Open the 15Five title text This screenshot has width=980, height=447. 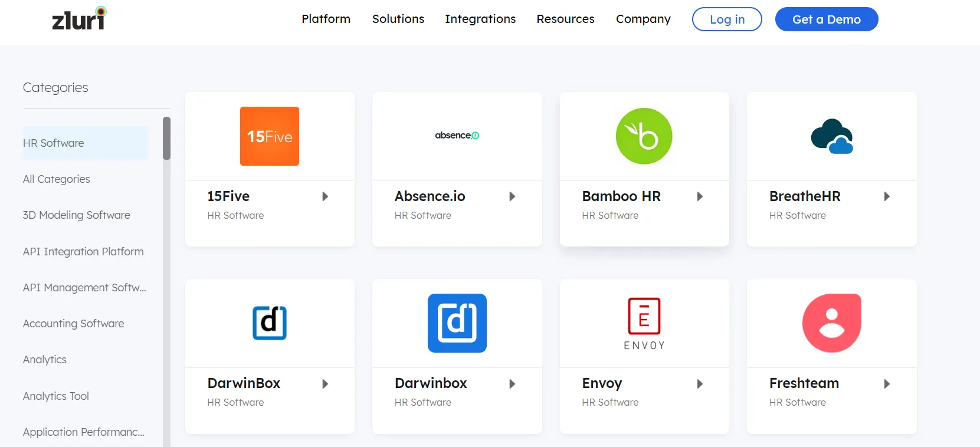[x=228, y=196]
